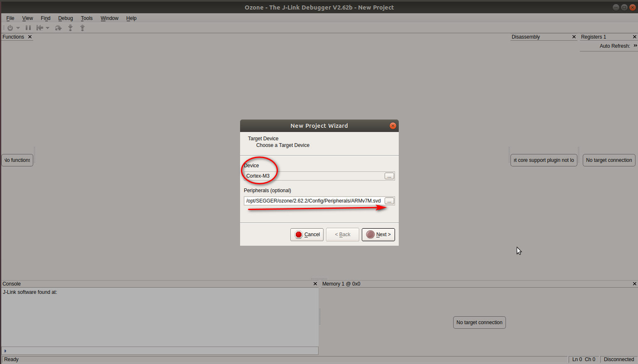638x364 pixels.
Task: Close the Functions panel
Action: click(x=30, y=37)
